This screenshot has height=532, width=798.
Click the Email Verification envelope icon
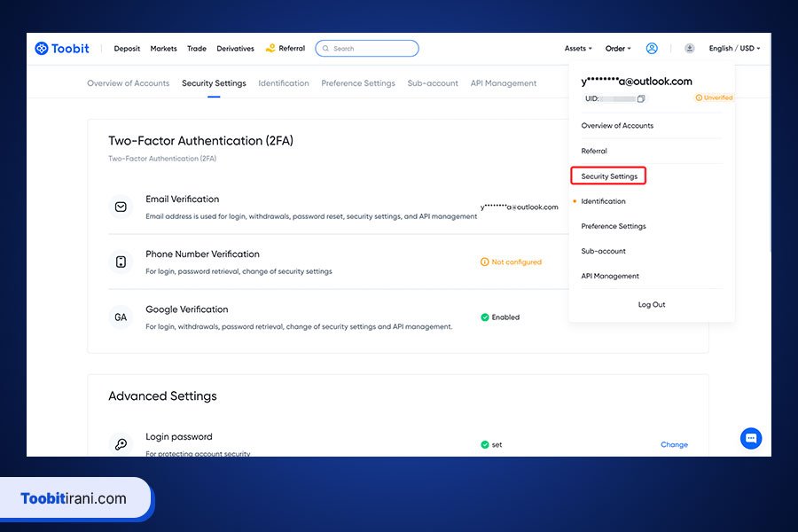121,207
